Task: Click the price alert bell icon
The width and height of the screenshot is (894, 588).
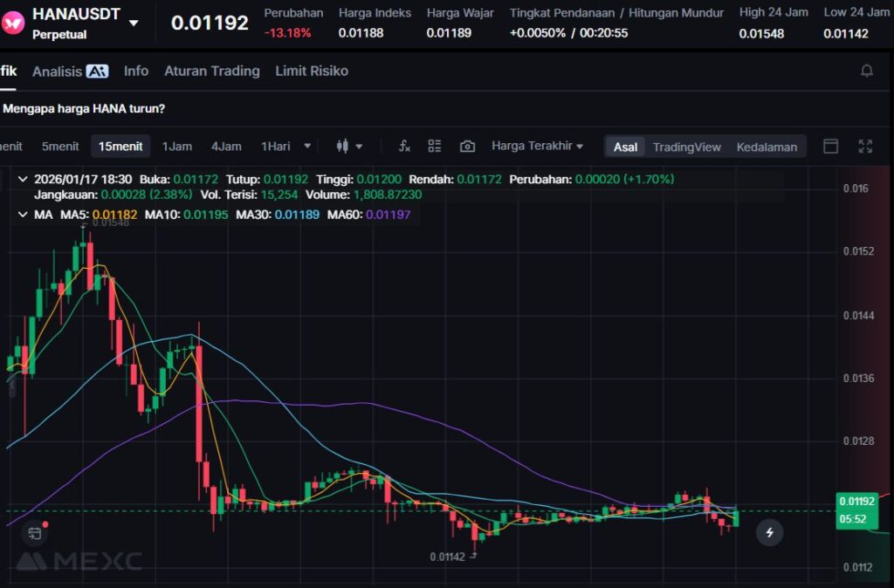Action: tap(866, 71)
